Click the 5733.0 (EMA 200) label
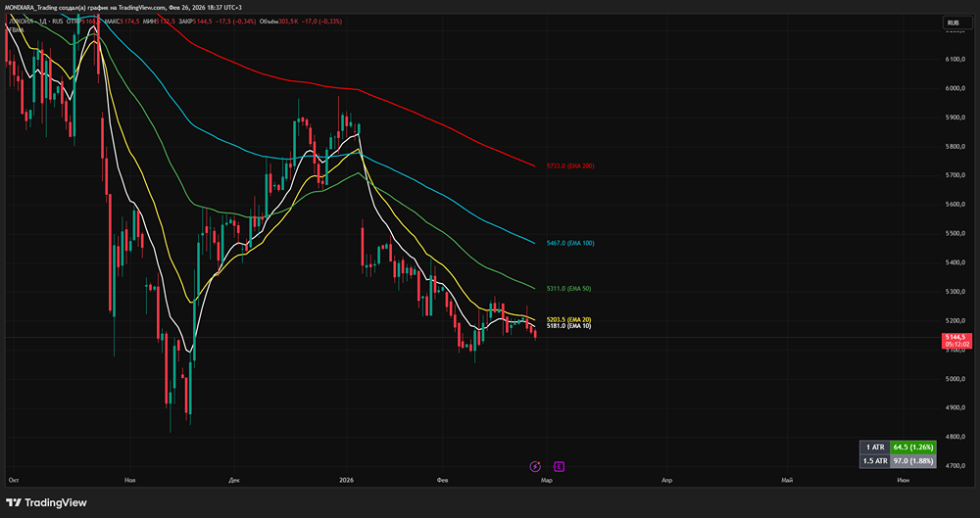 570,166
